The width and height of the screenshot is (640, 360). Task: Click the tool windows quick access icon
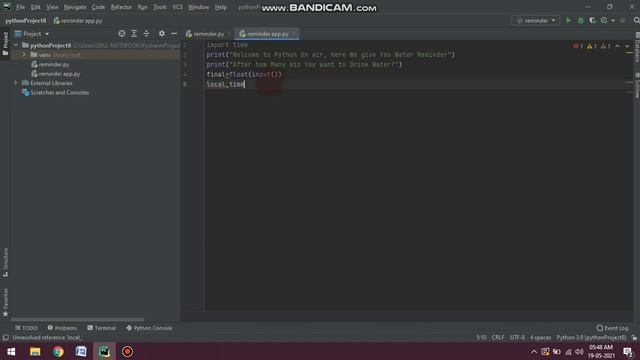5,338
